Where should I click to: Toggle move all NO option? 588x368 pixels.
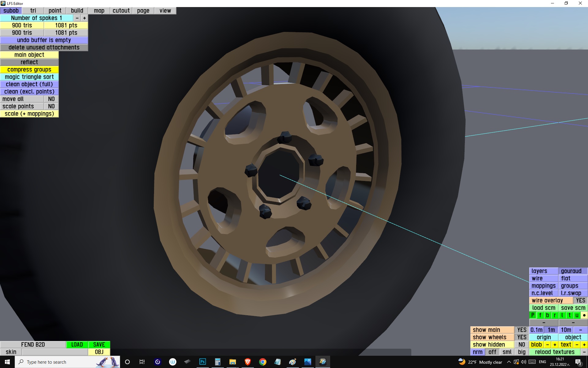[x=51, y=99]
